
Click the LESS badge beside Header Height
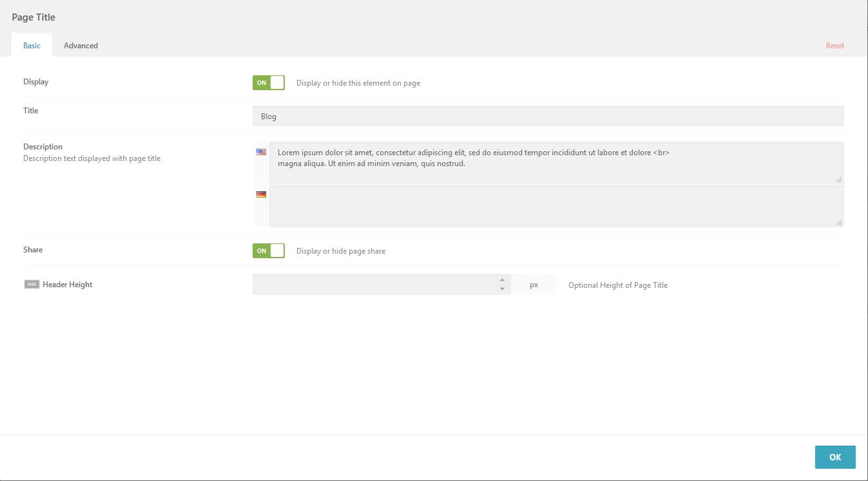point(32,284)
